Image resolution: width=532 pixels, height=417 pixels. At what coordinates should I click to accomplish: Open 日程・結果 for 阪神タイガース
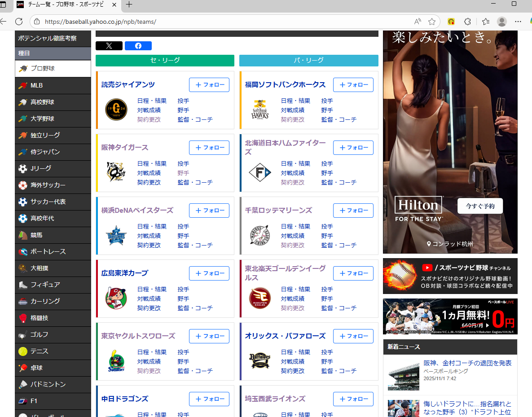[x=152, y=164]
